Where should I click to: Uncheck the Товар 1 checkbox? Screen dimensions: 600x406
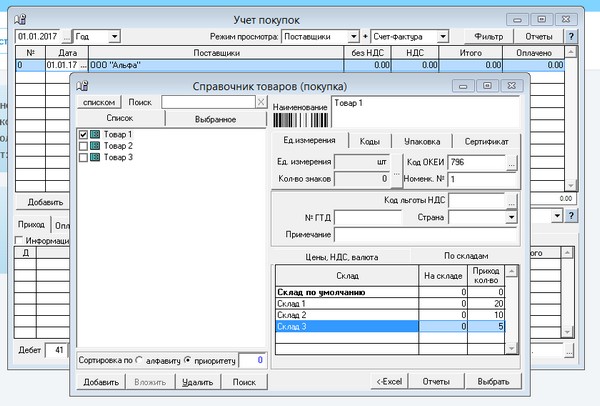click(x=83, y=135)
